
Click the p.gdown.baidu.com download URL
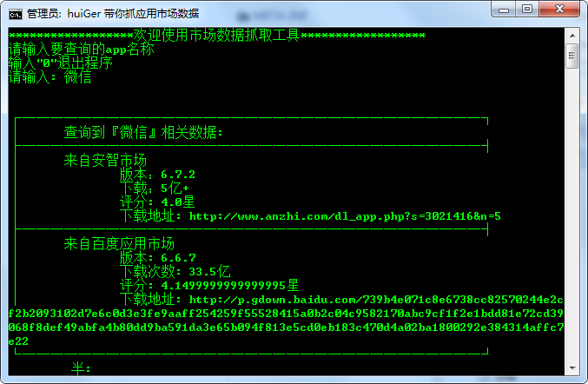pyautogui.click(x=286, y=321)
